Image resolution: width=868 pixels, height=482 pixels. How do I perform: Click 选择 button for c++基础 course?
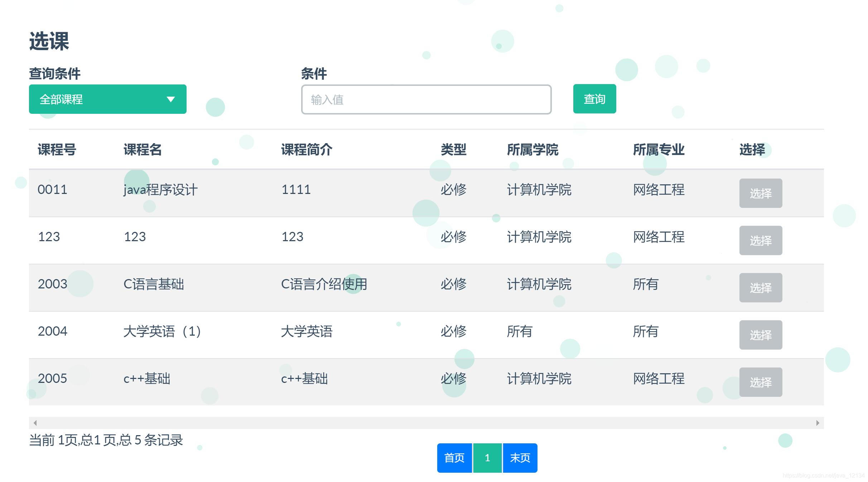pyautogui.click(x=761, y=382)
